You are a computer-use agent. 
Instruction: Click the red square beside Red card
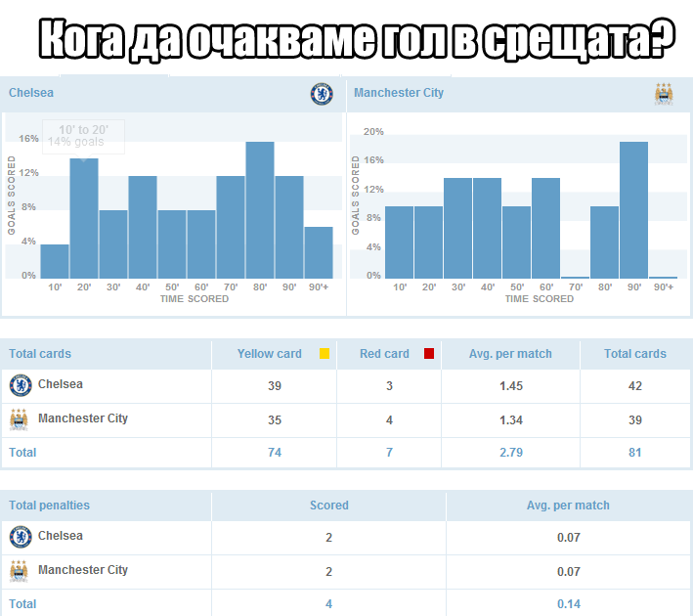click(429, 353)
